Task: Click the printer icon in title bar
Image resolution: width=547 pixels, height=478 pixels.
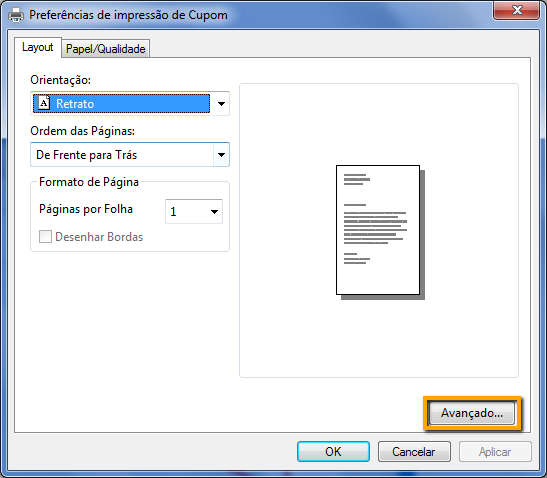Action: click(16, 15)
